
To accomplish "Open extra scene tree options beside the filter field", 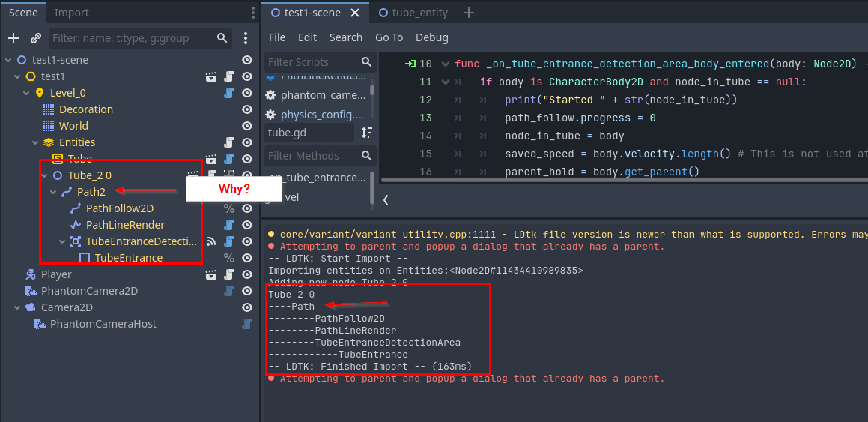I will coord(246,38).
